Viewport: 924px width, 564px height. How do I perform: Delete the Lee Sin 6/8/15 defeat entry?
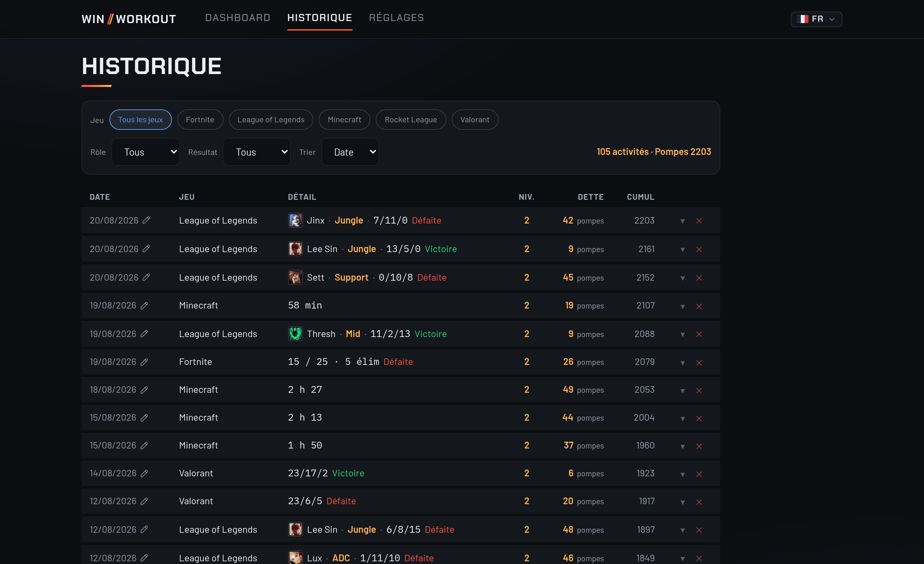coord(699,530)
